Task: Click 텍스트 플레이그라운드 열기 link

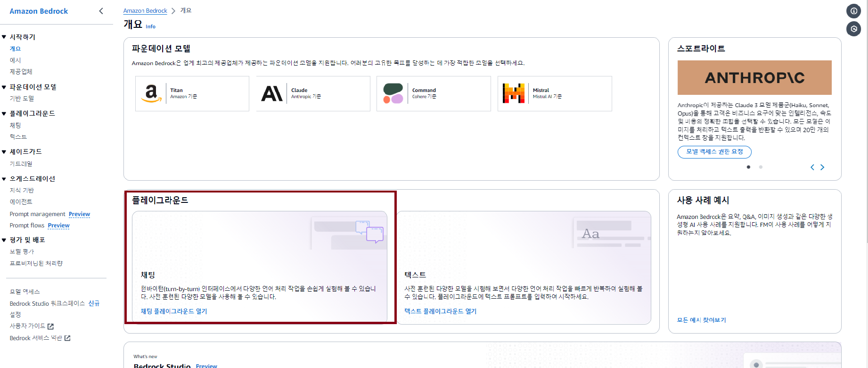Action: [x=441, y=311]
